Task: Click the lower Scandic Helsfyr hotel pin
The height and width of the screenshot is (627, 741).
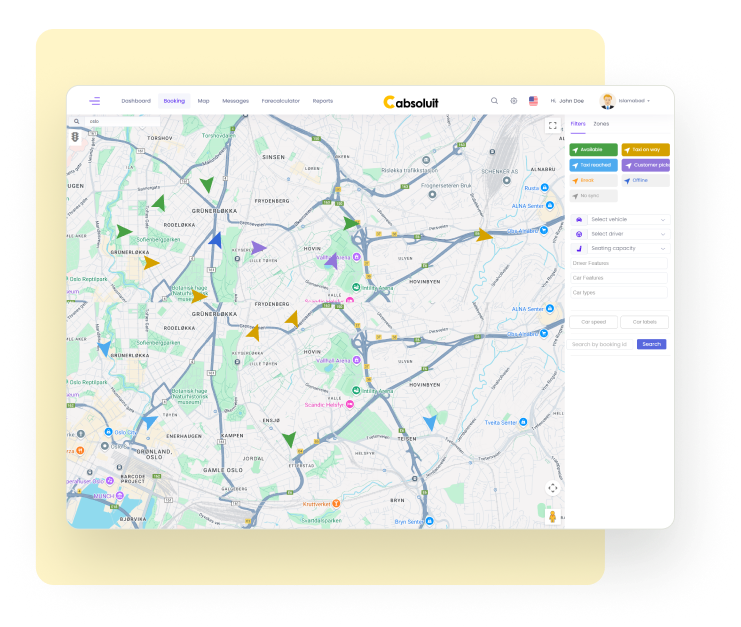Action: pyautogui.click(x=350, y=404)
